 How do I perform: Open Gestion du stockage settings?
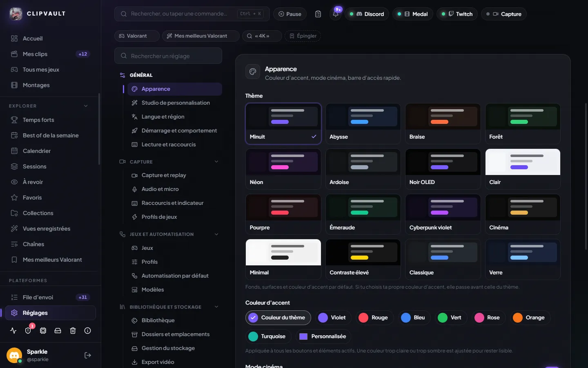point(175,348)
